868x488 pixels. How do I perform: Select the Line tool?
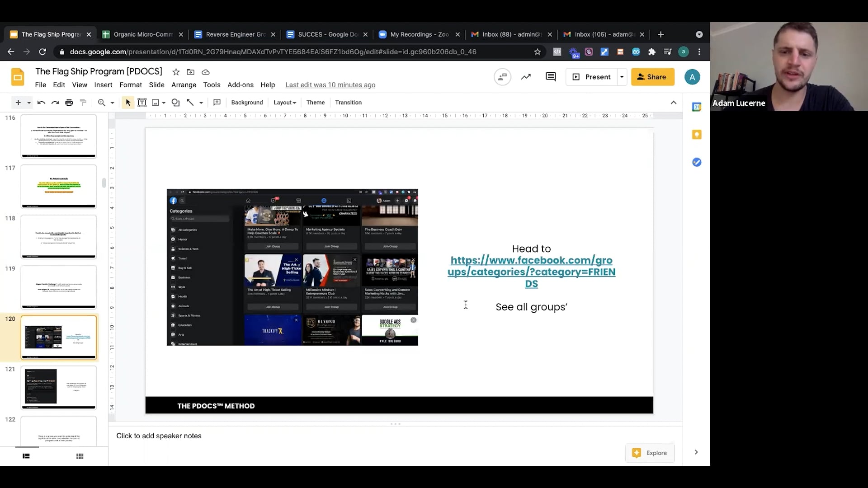(x=190, y=103)
